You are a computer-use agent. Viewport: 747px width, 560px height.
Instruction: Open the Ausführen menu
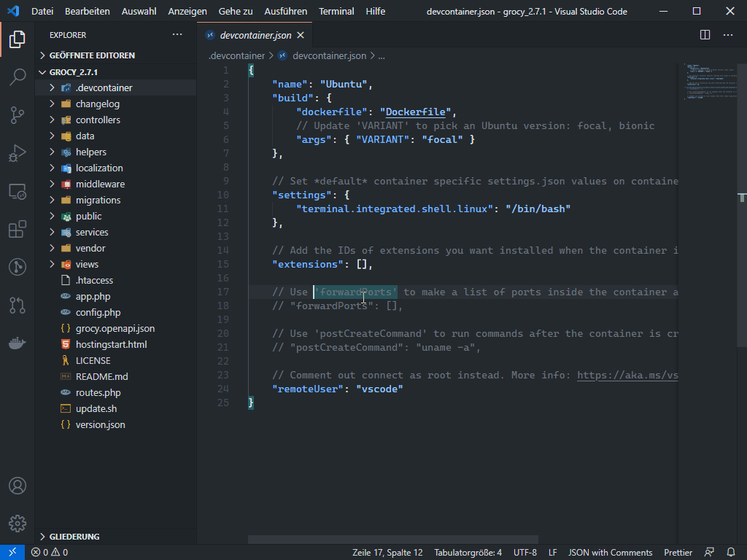click(x=285, y=12)
